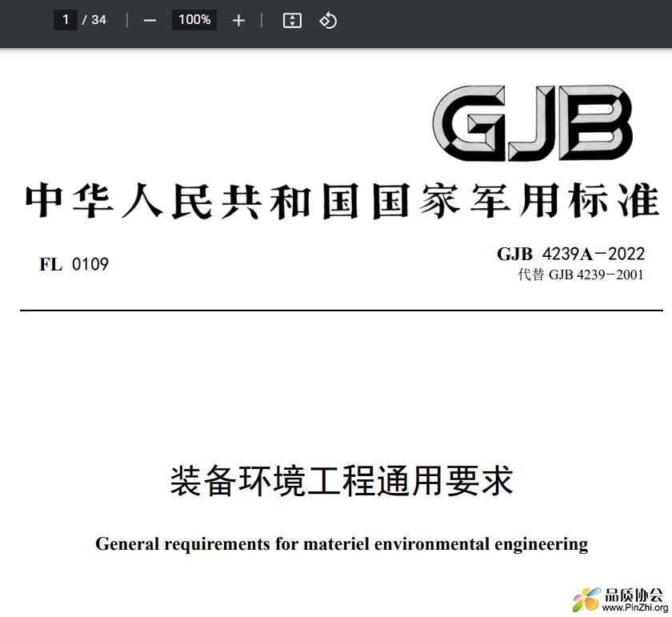
Task: Click the rotate document icon
Action: [328, 20]
